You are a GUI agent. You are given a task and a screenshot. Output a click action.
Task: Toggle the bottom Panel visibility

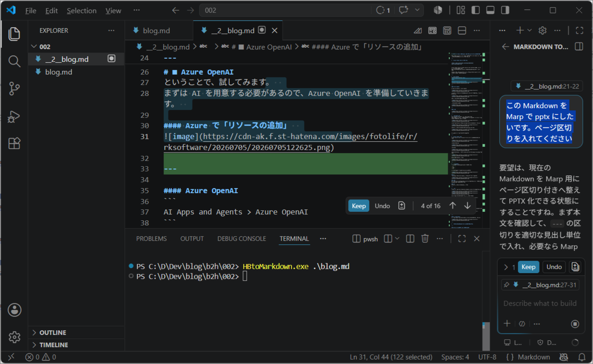[490, 10]
